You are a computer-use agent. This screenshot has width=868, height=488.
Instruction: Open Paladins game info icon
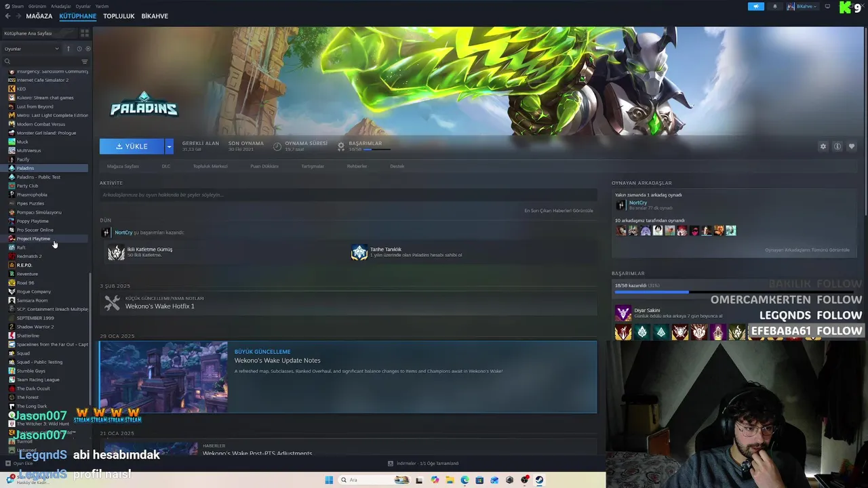(837, 146)
